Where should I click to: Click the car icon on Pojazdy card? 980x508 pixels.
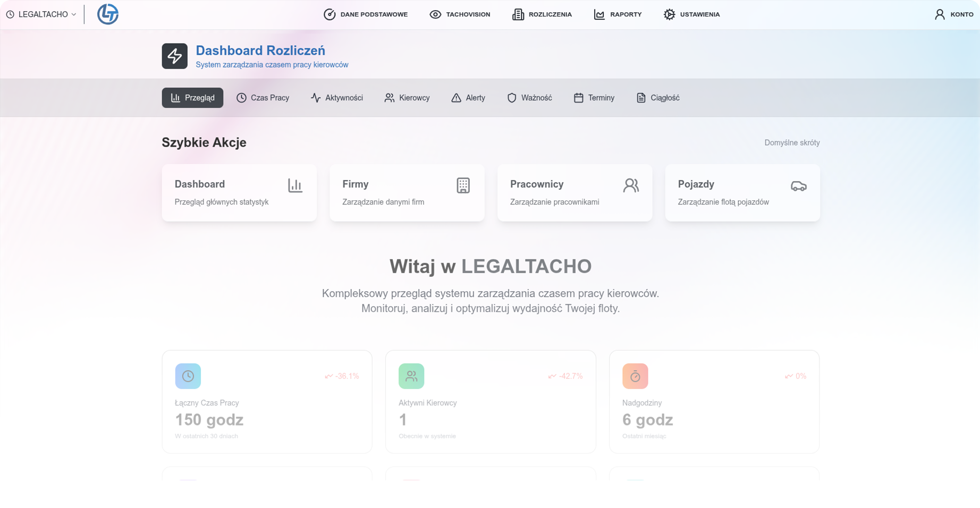(x=798, y=186)
